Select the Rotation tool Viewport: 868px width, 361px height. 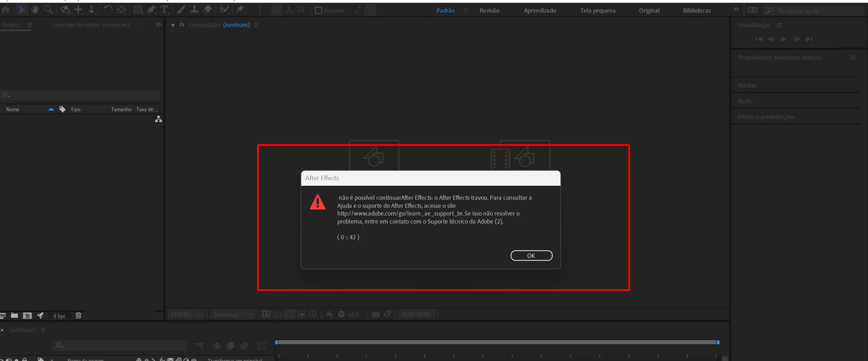pos(108,10)
